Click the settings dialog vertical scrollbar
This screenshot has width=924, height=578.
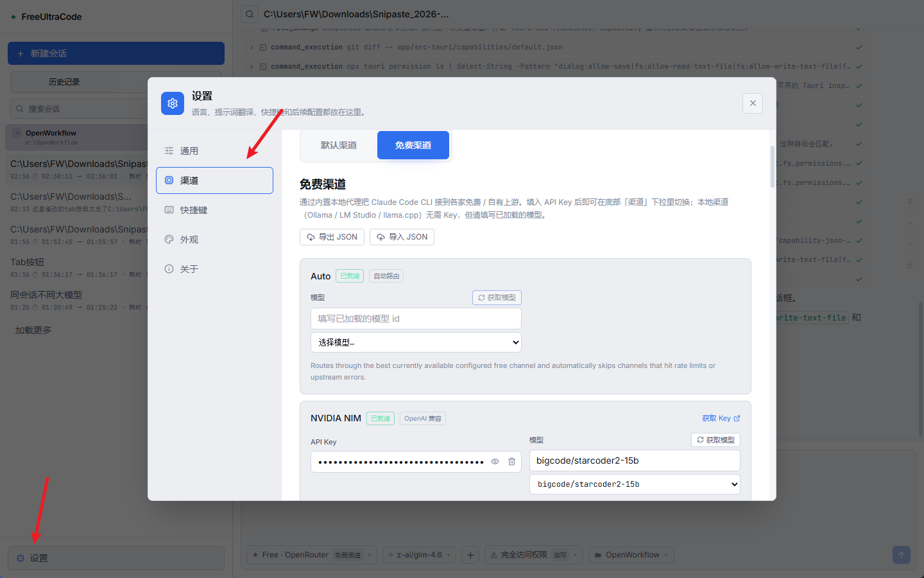[x=773, y=166]
